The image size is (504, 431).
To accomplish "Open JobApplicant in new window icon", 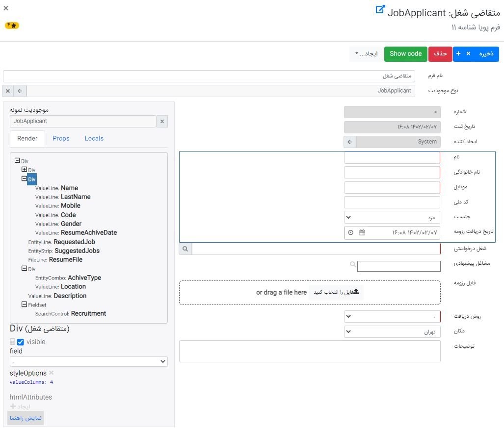I will click(x=380, y=10).
